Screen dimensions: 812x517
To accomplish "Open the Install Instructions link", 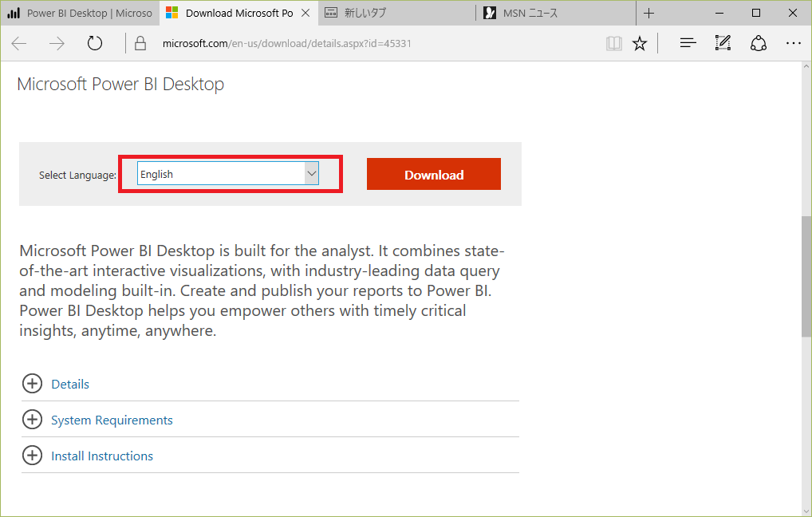I will point(102,456).
